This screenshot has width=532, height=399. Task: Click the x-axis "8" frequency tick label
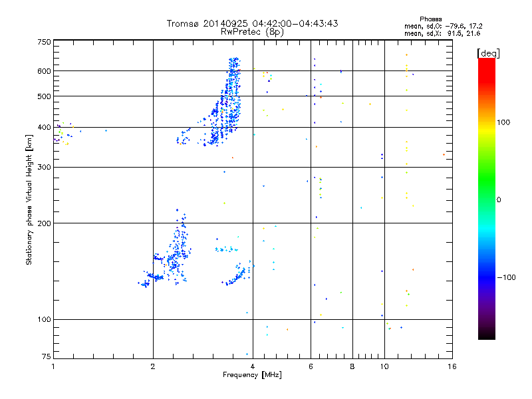click(352, 366)
